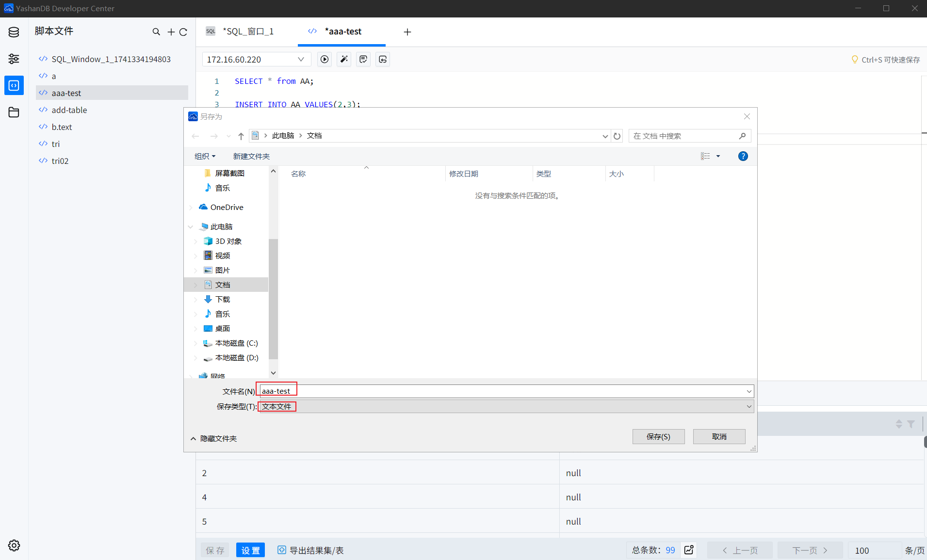Image resolution: width=927 pixels, height=560 pixels.
Task: Click the help icon in save dialog
Action: point(743,156)
